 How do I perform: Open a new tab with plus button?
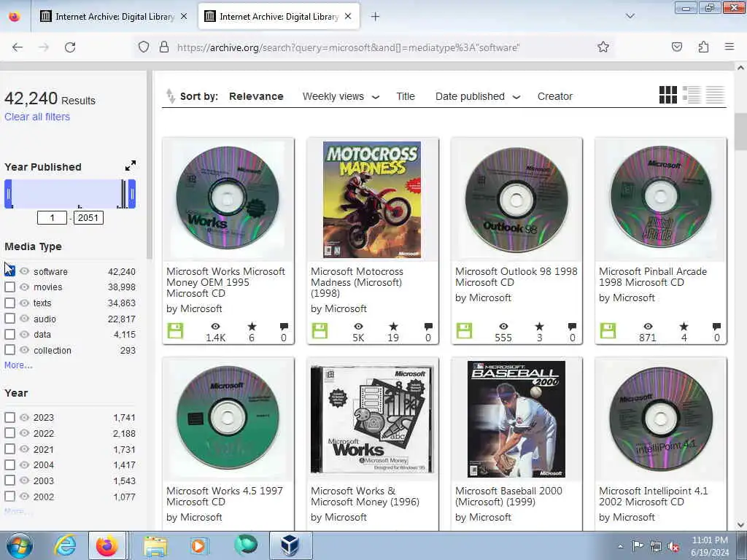376,17
